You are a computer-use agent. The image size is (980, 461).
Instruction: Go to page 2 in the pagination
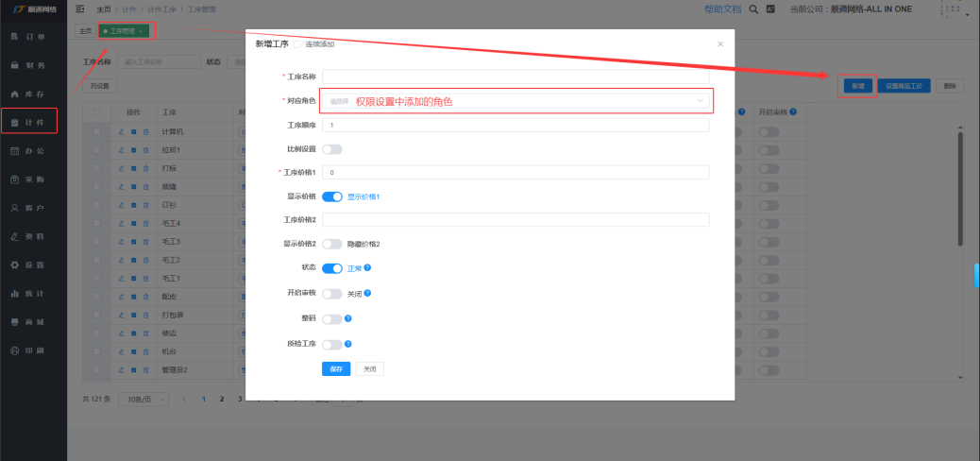[x=221, y=399]
